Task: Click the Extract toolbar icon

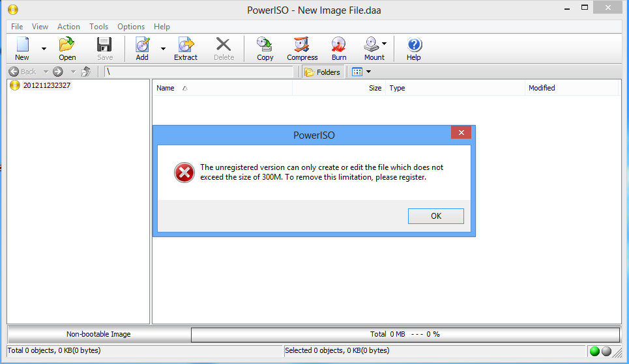Action: tap(185, 48)
